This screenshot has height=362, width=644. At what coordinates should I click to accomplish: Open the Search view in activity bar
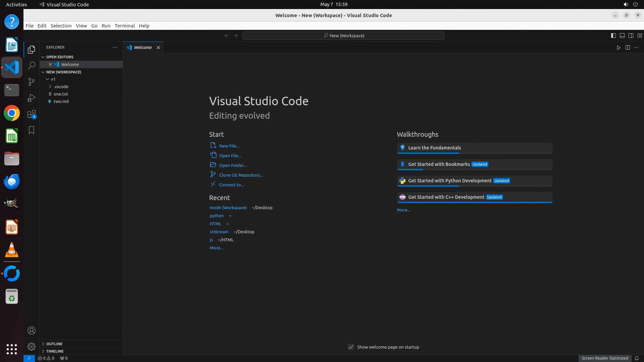coord(32,66)
